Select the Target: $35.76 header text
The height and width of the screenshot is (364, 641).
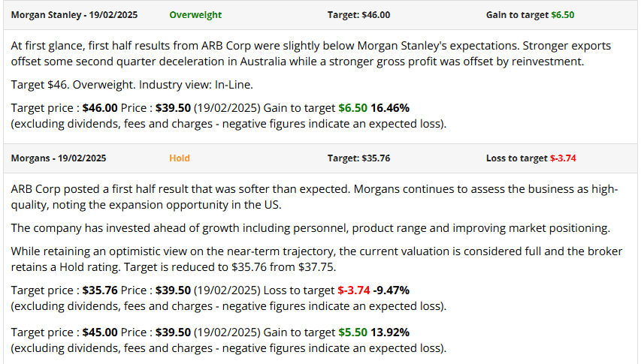tap(358, 158)
